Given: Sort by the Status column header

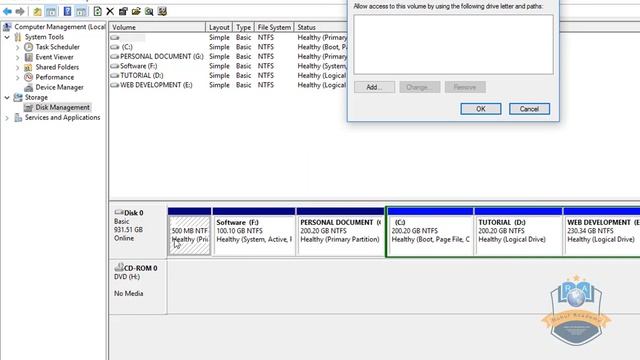Looking at the screenshot, I should (321, 27).
